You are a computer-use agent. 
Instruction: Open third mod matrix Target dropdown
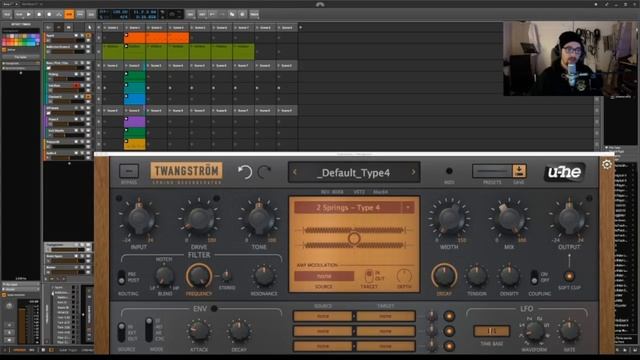[385, 346]
